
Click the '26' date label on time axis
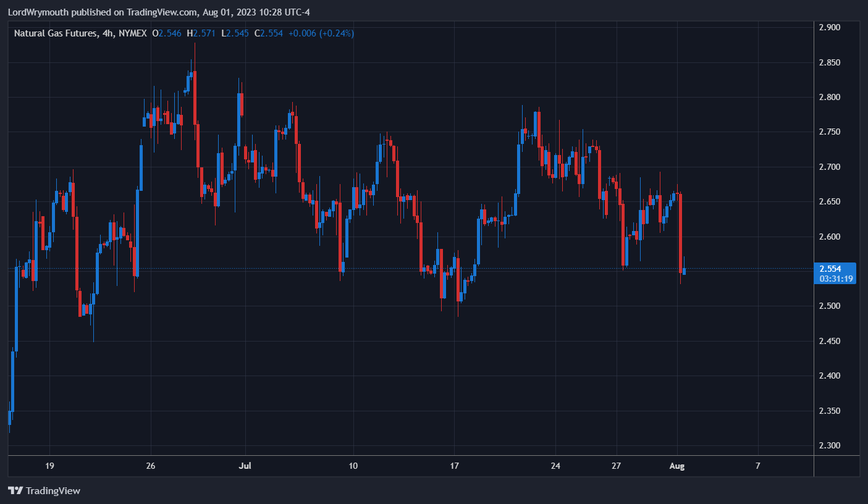pyautogui.click(x=150, y=465)
